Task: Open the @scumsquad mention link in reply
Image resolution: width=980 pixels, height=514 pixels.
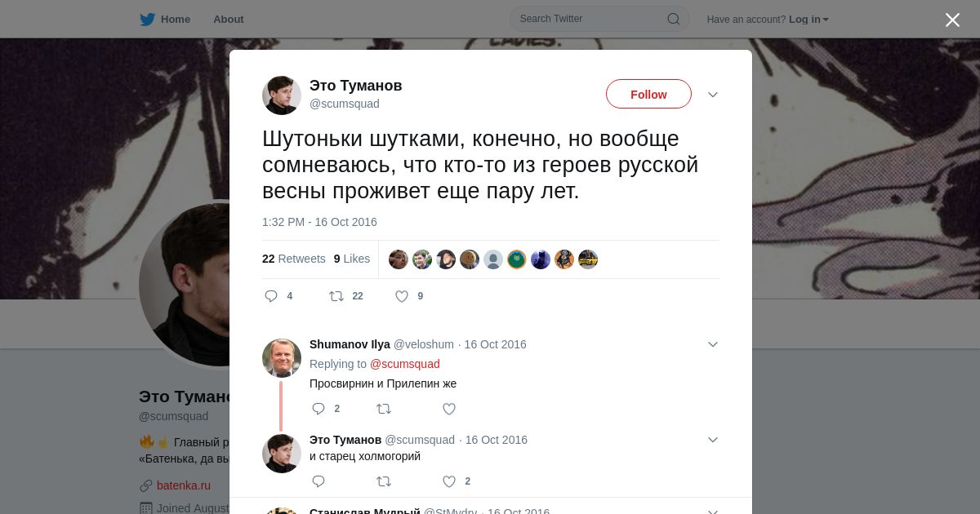Action: point(405,364)
